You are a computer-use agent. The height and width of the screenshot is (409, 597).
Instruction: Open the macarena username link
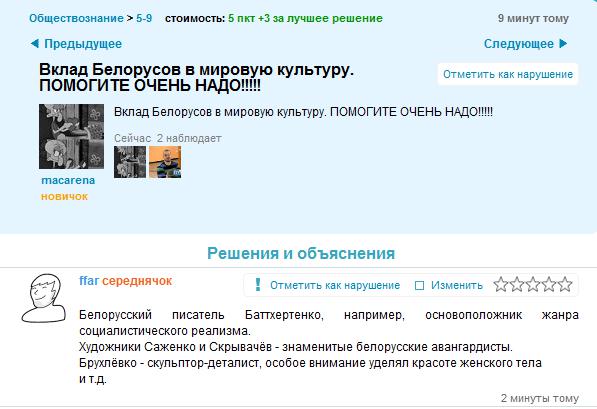(68, 180)
